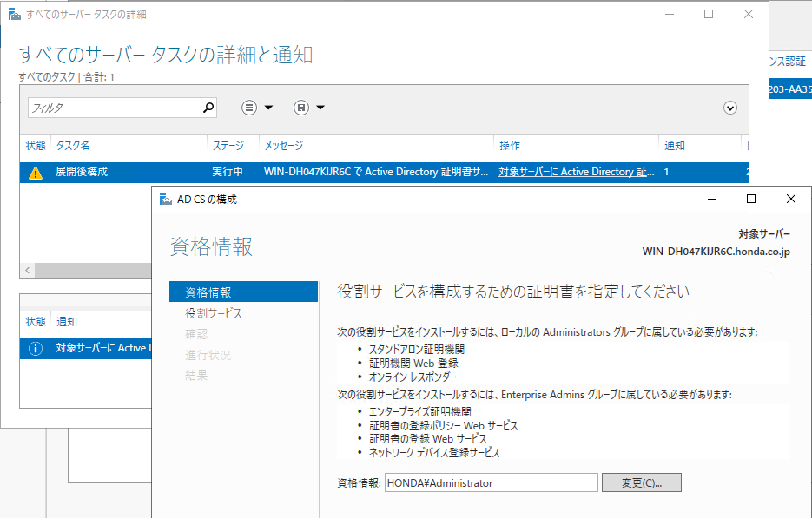
Task: Sort by 操作 column header
Action: coord(510,146)
